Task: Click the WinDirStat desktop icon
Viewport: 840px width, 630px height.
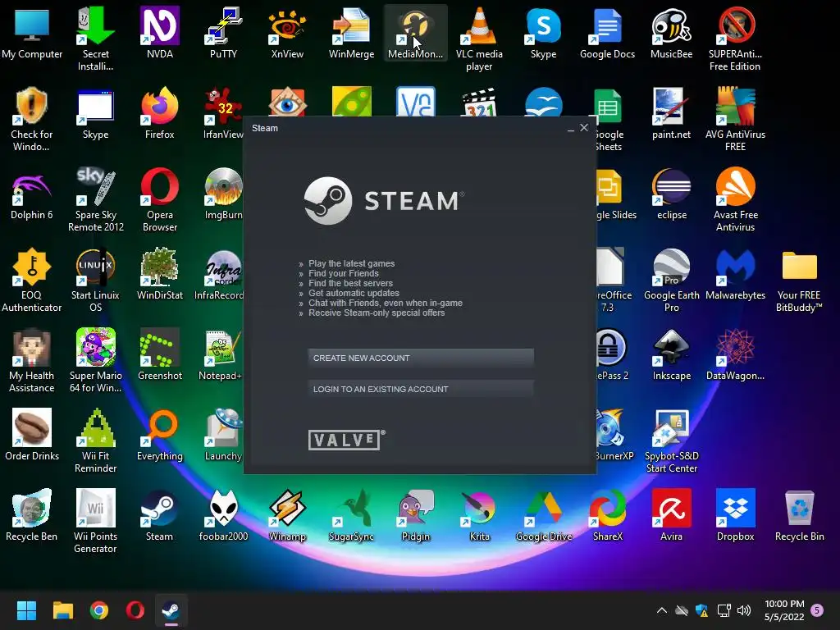Action: [x=160, y=274]
